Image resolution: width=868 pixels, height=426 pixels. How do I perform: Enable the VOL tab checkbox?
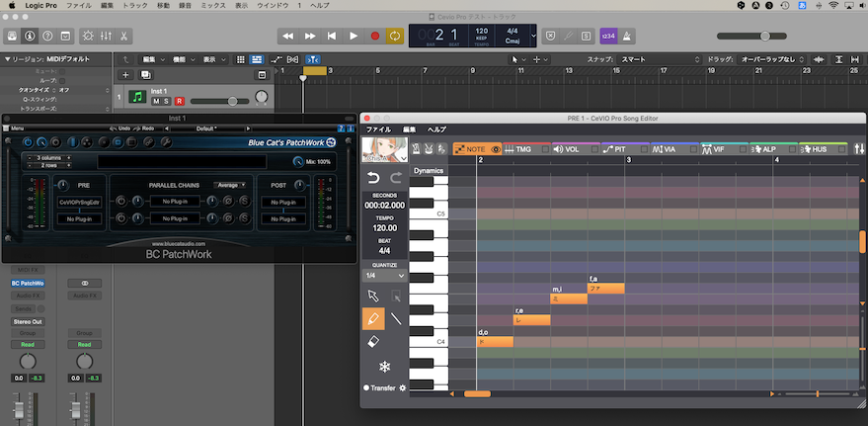(595, 149)
